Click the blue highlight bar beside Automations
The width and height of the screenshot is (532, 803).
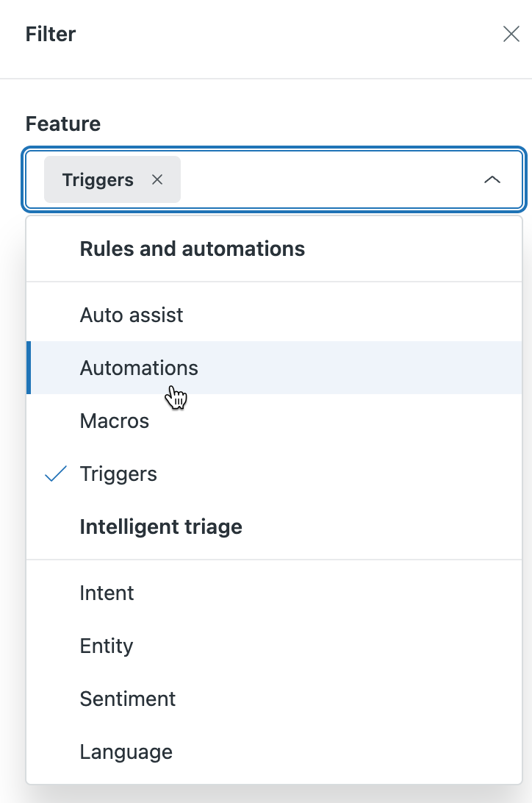coord(29,368)
